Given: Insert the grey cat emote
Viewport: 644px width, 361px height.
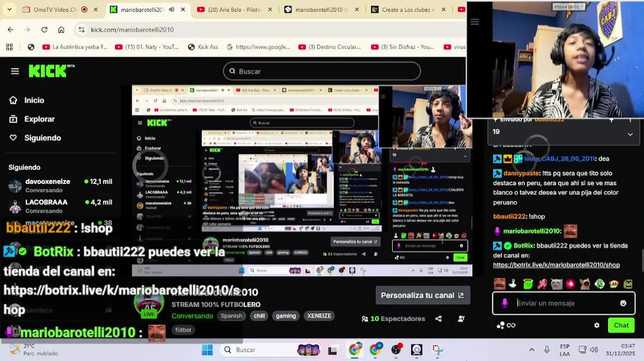Looking at the screenshot, I should 556,284.
